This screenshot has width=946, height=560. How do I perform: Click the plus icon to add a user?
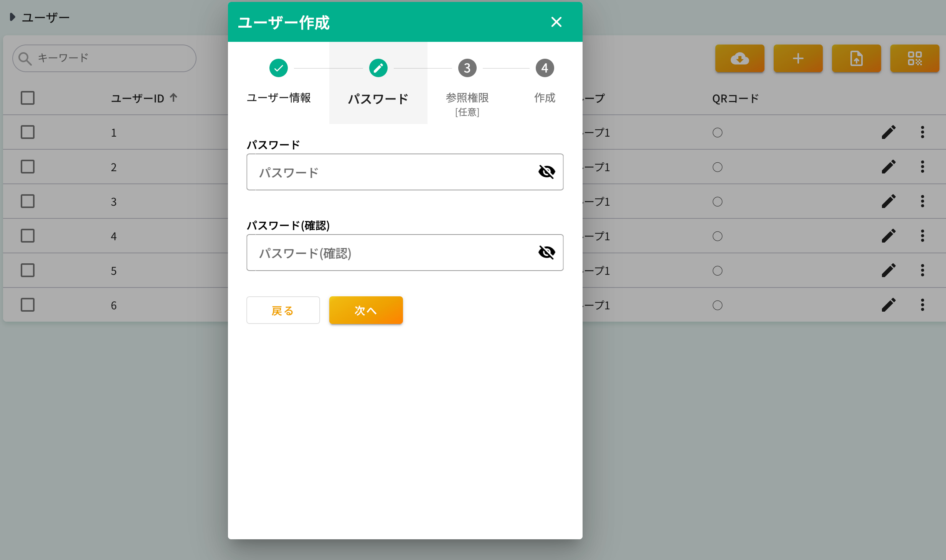pyautogui.click(x=798, y=58)
